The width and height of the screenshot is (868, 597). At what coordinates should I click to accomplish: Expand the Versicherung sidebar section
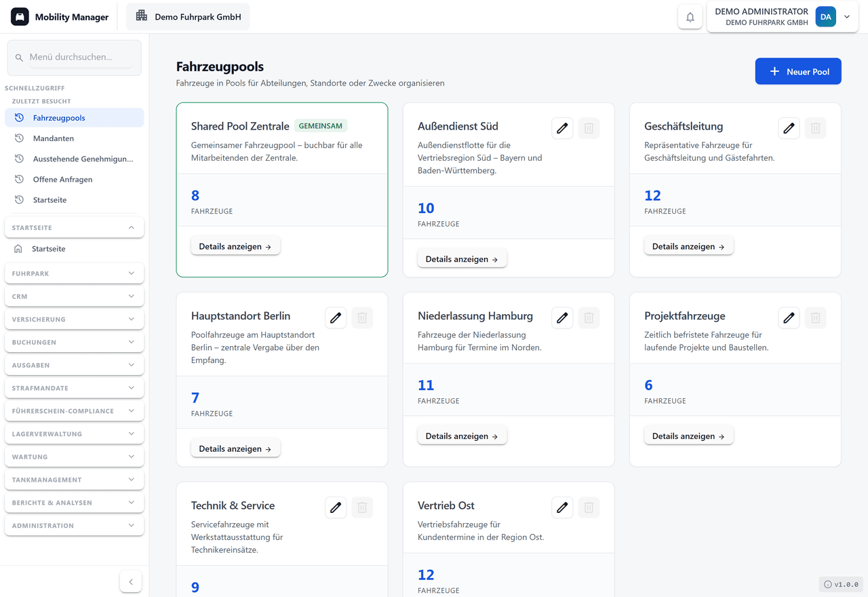click(75, 320)
